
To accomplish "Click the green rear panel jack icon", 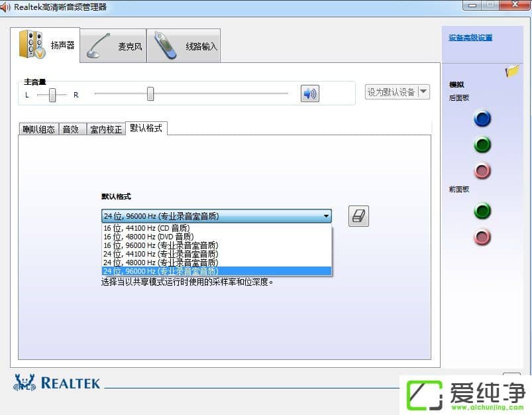I will click(482, 145).
